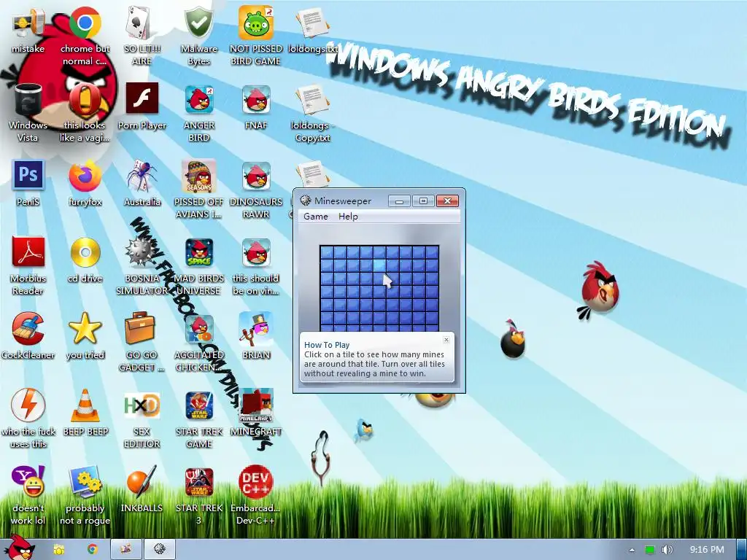Viewport: 747px width, 560px height.
Task: Select the 'GO GO GADGET' briefcase icon
Action: coord(141,327)
